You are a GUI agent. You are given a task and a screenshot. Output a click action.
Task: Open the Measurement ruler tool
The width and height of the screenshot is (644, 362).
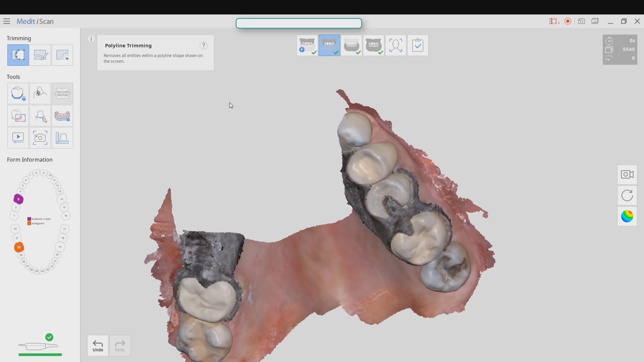click(62, 138)
